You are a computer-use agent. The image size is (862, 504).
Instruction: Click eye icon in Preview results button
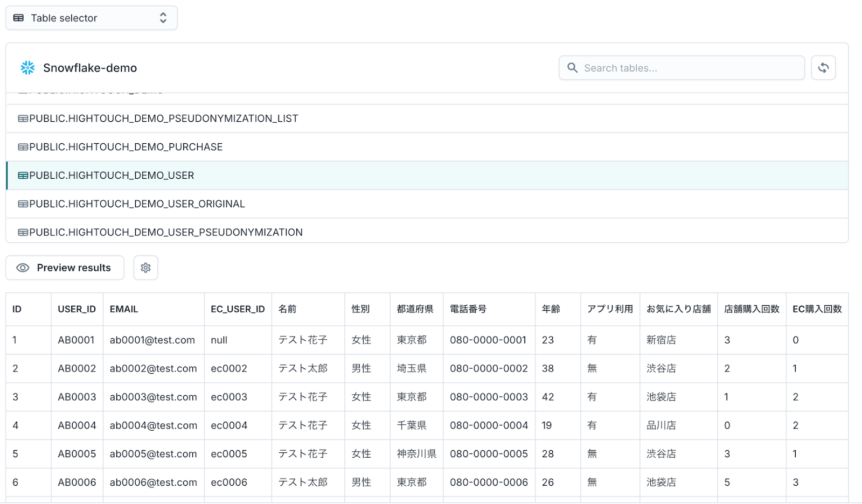pos(23,268)
